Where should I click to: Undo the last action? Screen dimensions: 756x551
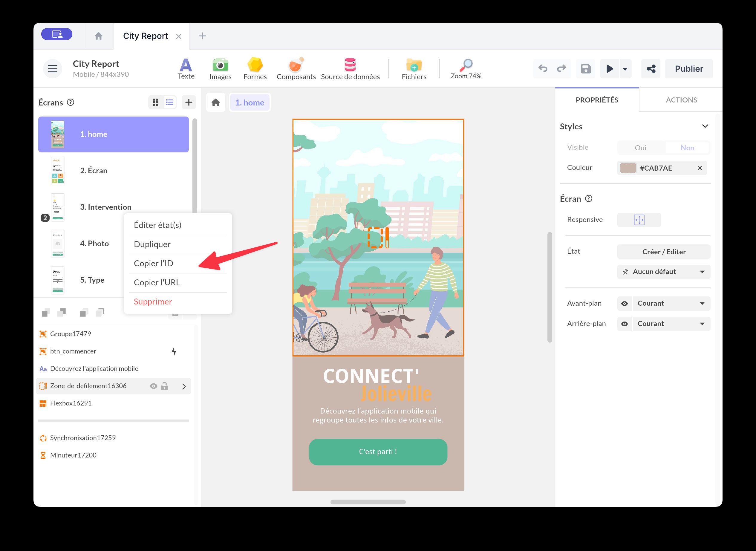(543, 68)
